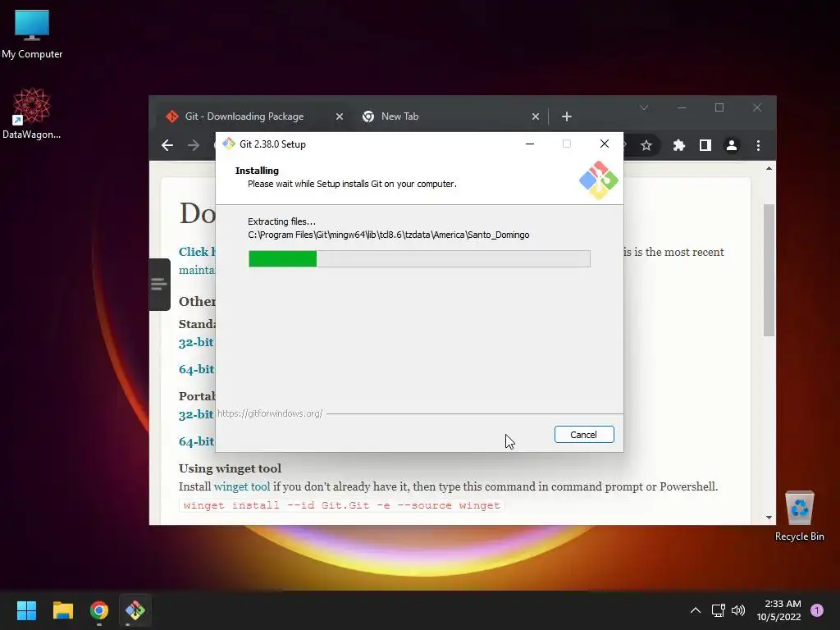Maximize the Chrome window

[x=719, y=107]
